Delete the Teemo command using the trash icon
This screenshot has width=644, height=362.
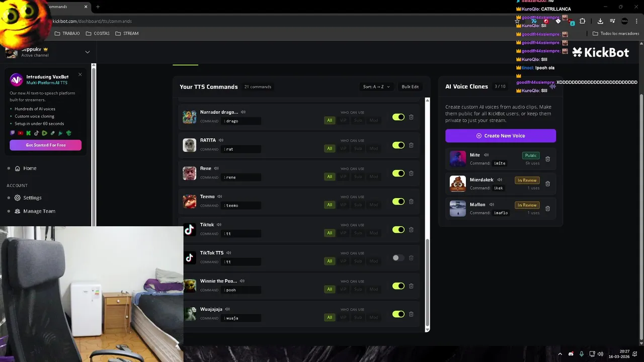tap(411, 202)
